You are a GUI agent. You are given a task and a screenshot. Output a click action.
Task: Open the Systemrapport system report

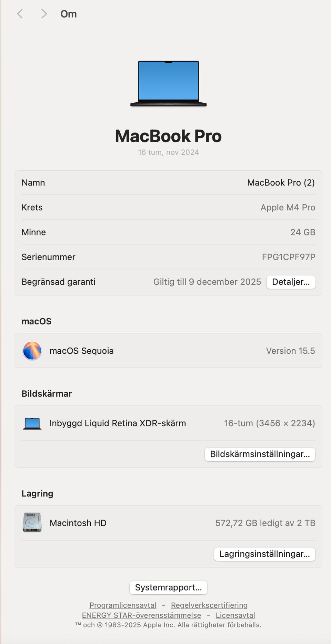[x=168, y=587]
